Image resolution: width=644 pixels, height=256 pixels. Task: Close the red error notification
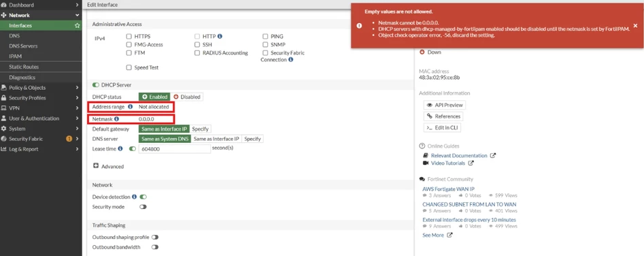(x=635, y=25)
